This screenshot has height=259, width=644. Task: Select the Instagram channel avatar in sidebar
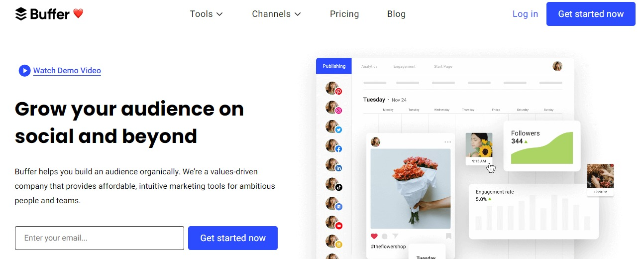tap(333, 108)
